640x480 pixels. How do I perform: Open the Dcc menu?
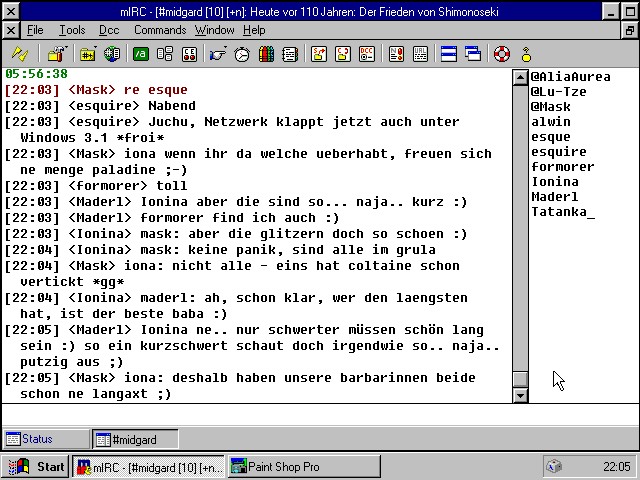(x=109, y=30)
